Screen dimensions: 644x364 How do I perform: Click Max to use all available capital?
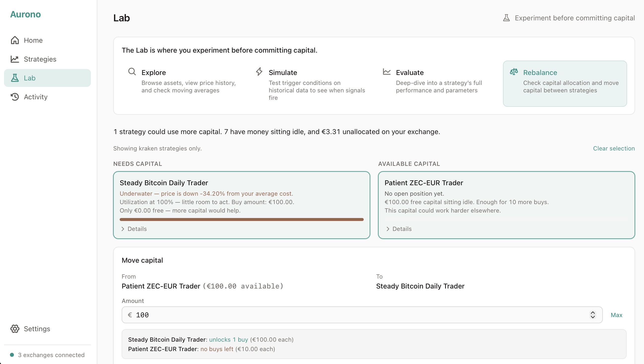[616, 315]
